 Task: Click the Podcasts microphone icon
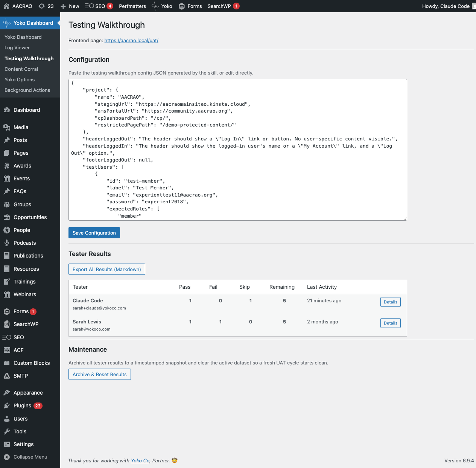[7, 243]
